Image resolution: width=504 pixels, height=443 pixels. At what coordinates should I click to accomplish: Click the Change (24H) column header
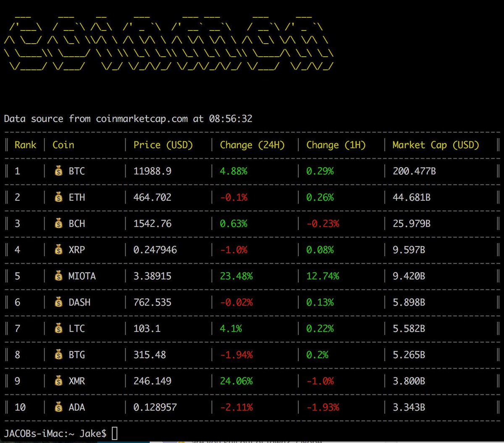pos(252,145)
